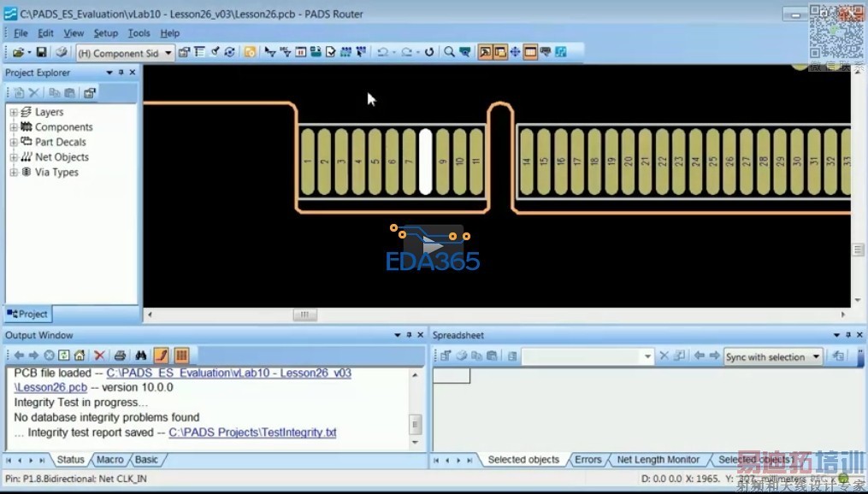Select Net Objects in Project Explorer
This screenshot has height=494, width=868.
point(62,157)
